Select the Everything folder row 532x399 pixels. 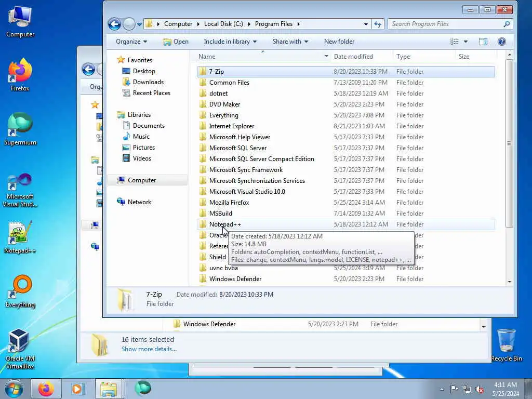(x=345, y=115)
